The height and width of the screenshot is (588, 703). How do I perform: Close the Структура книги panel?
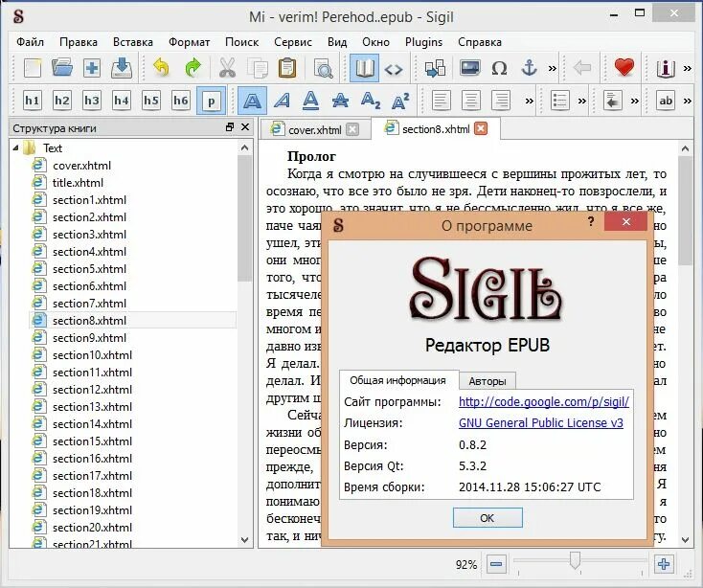pos(245,127)
